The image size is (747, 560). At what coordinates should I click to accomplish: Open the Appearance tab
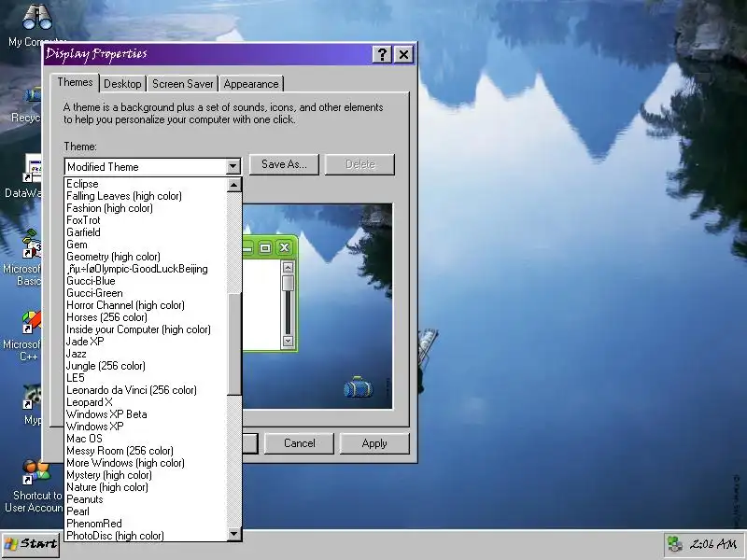tap(251, 84)
